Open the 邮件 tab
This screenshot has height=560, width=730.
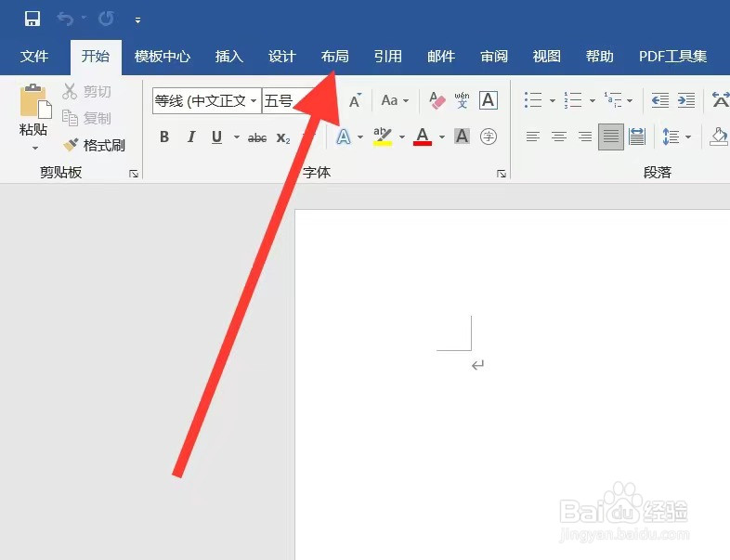pos(441,57)
